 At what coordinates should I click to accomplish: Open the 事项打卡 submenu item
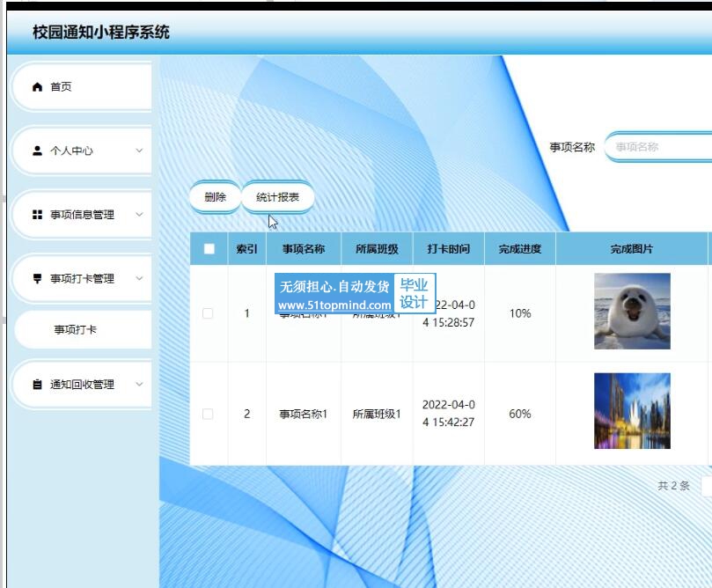76,330
